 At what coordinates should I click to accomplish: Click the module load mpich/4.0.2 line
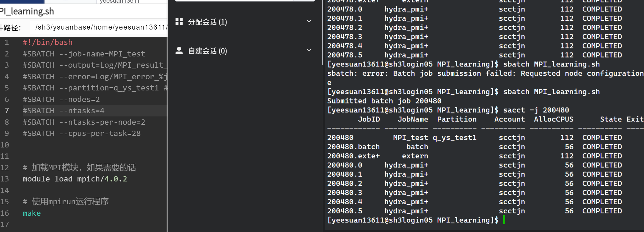[x=75, y=179]
